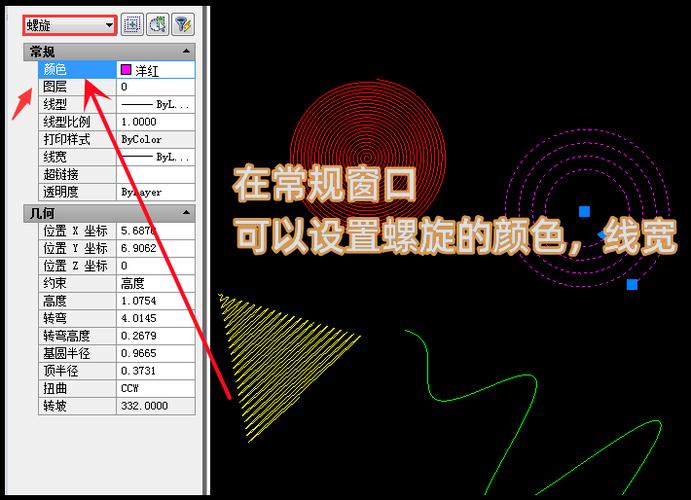Image resolution: width=691 pixels, height=500 pixels.
Task: Open the 线型 ByLayer value field
Action: click(156, 104)
